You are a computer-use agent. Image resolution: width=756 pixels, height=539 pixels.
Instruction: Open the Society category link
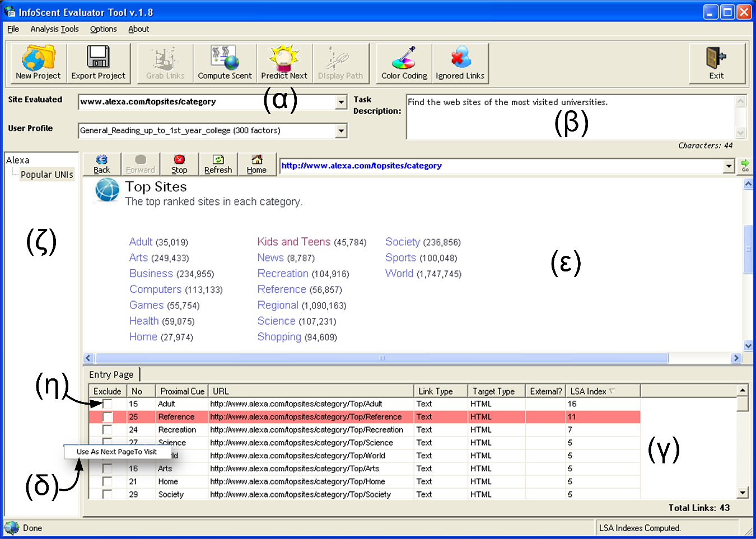[x=403, y=242]
